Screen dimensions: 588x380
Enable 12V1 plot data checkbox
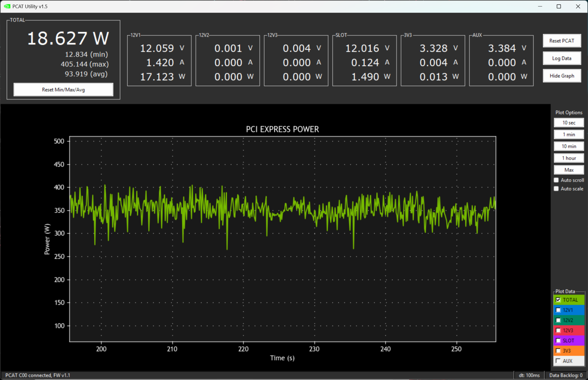[558, 310]
